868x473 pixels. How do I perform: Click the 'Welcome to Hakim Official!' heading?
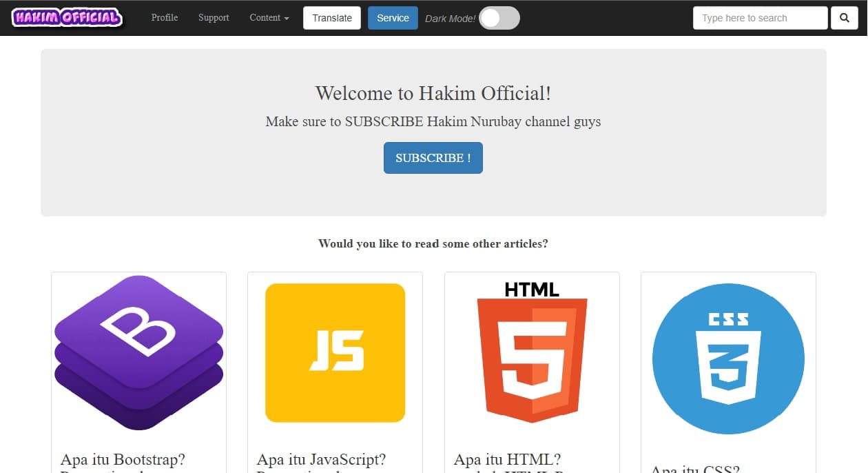(x=433, y=93)
